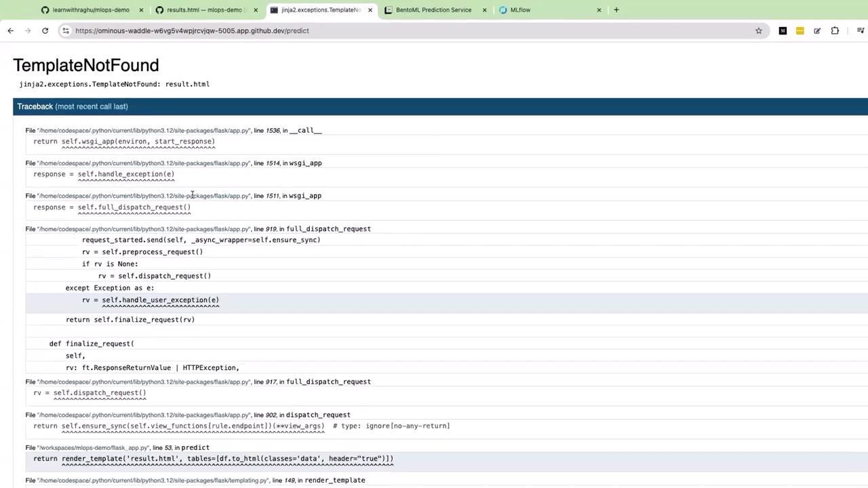Click the yellow extension icon in toolbar
The height and width of the screenshot is (488, 868).
(x=800, y=30)
